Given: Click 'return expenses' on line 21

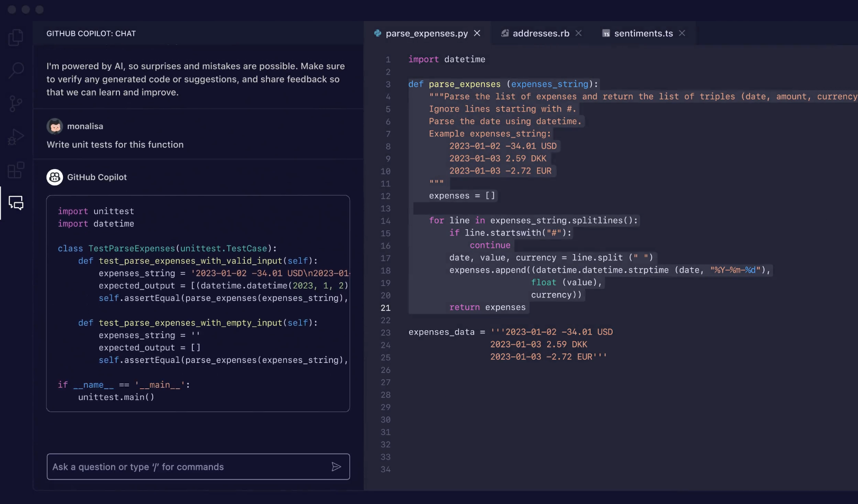Looking at the screenshot, I should (x=487, y=307).
